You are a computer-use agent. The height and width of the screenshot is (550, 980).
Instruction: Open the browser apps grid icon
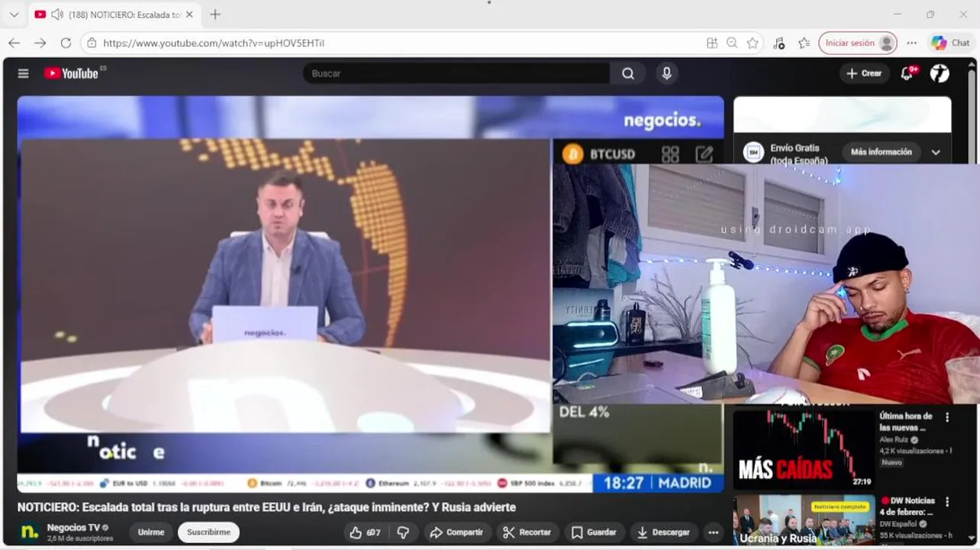[712, 43]
